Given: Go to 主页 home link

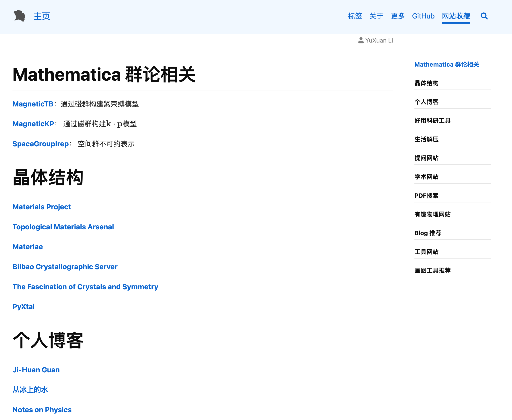Looking at the screenshot, I should (42, 16).
